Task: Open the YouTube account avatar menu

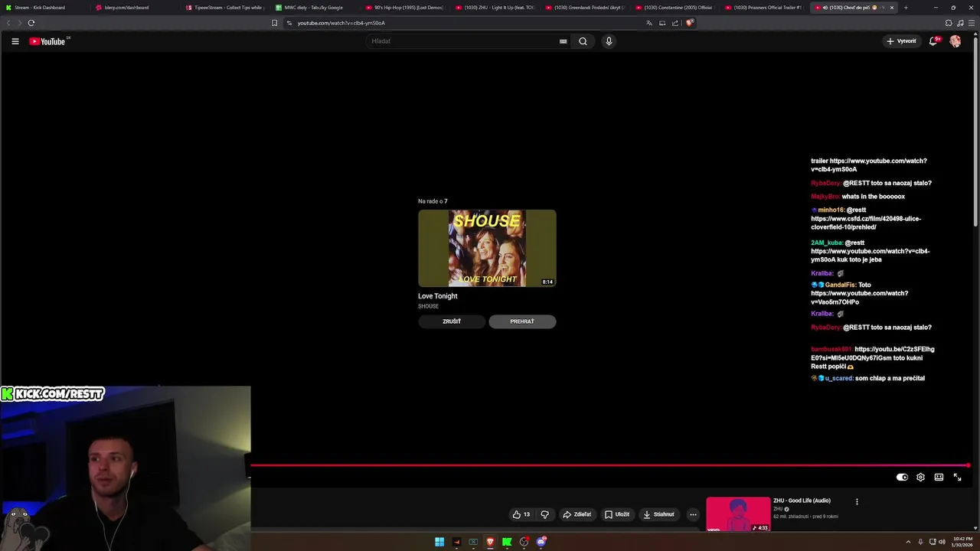Action: click(x=955, y=41)
